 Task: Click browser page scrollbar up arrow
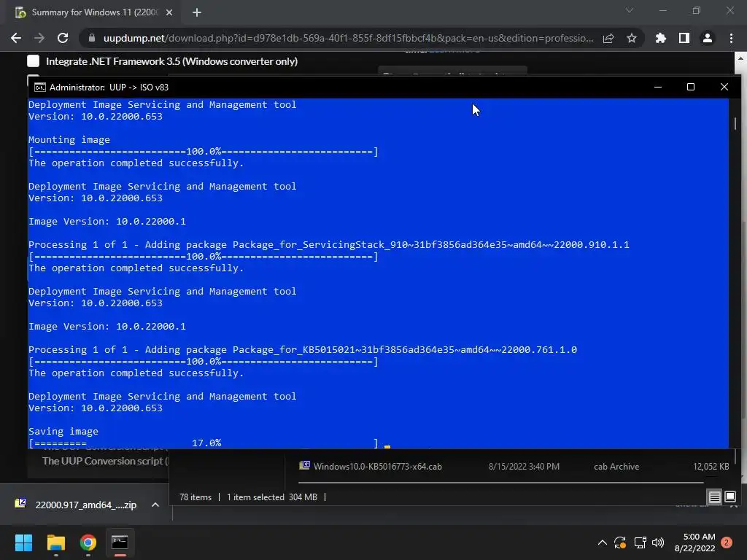(741, 58)
